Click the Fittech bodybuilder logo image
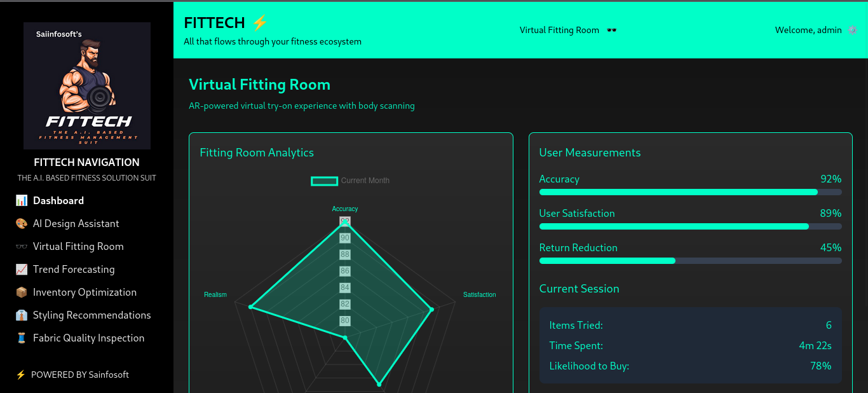 [x=87, y=86]
